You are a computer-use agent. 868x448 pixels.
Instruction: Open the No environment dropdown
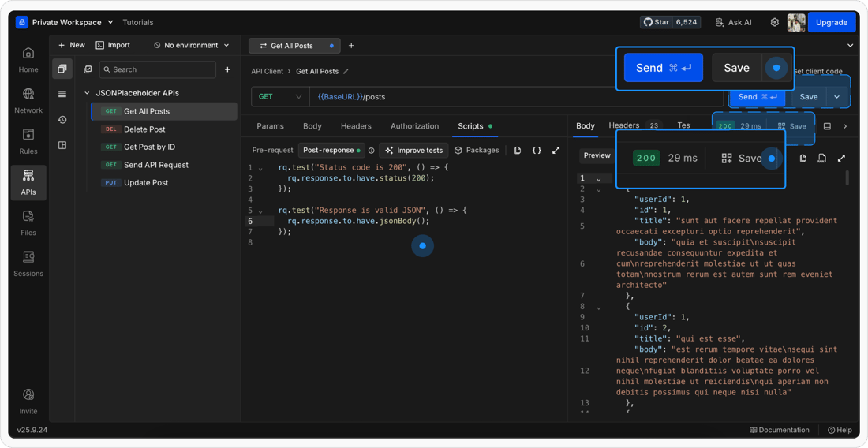click(x=192, y=45)
